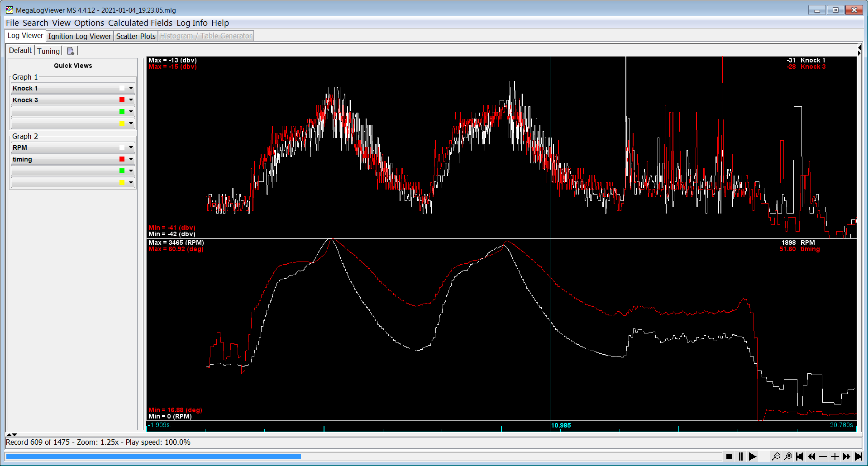Collapse the Quick Views side panel arrows
The image size is (868, 466).
12,435
